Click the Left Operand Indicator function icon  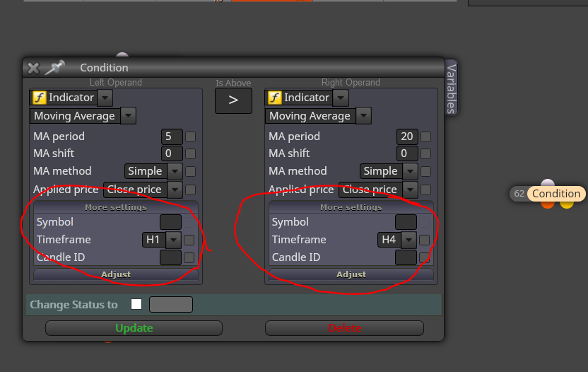[x=39, y=98]
